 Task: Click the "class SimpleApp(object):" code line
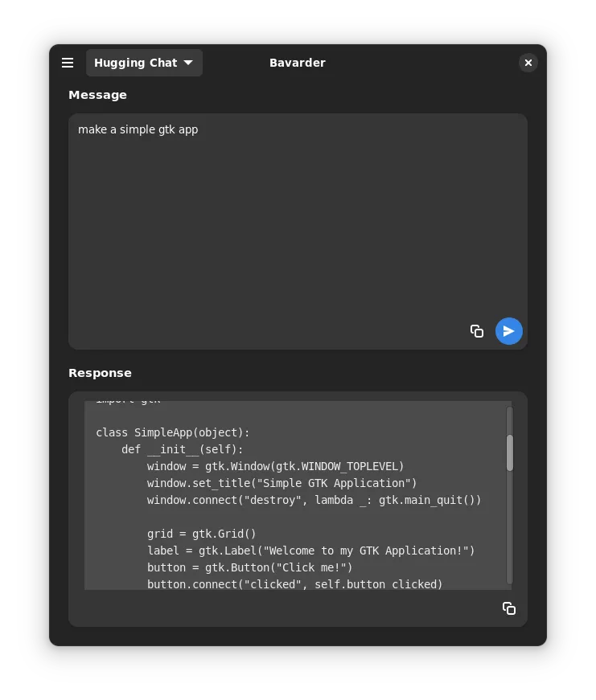pos(172,432)
